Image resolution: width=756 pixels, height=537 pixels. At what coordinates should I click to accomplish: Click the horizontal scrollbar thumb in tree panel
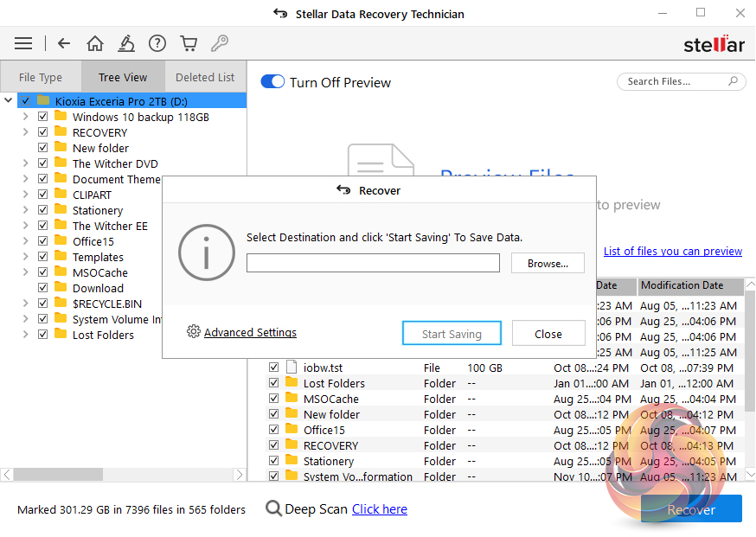coord(58,475)
